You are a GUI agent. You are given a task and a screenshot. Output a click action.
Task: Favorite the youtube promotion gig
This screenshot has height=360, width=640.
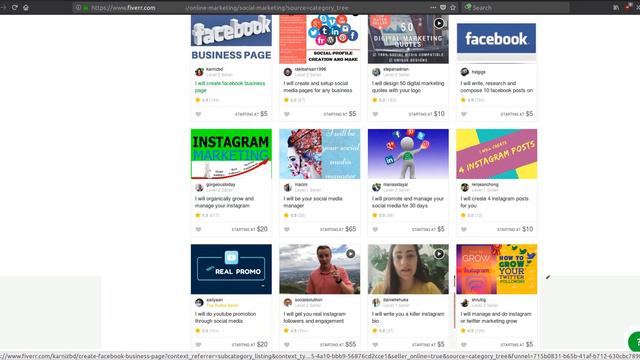198,345
